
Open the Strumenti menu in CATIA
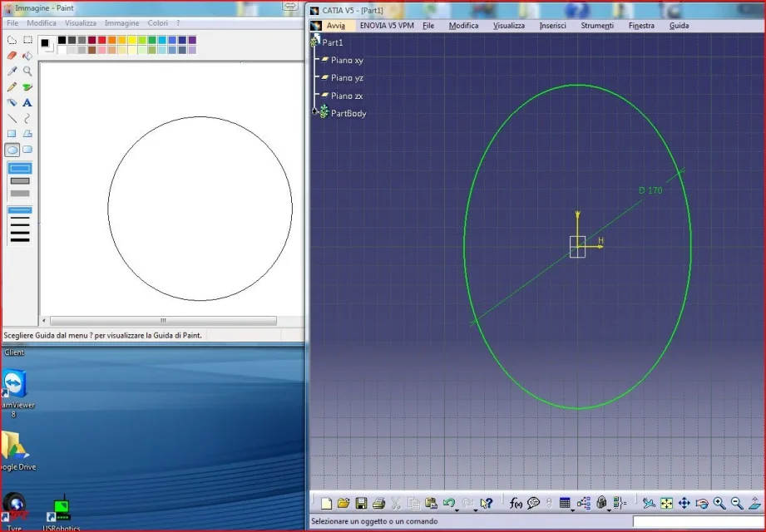597,26
